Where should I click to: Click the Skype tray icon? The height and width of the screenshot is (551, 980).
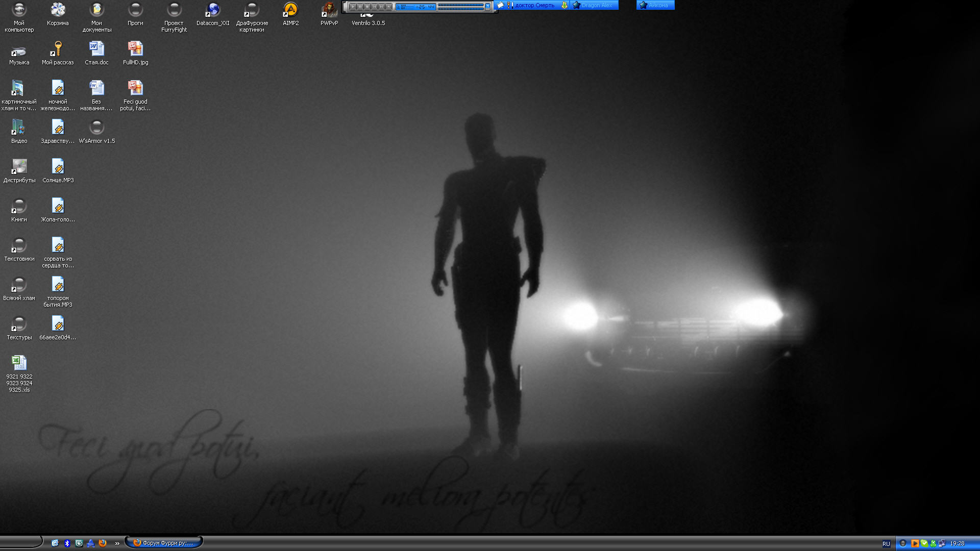pos(924,543)
